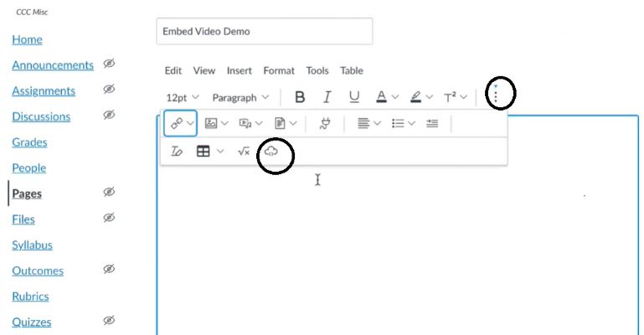Expand the table options arrow

[x=220, y=151]
